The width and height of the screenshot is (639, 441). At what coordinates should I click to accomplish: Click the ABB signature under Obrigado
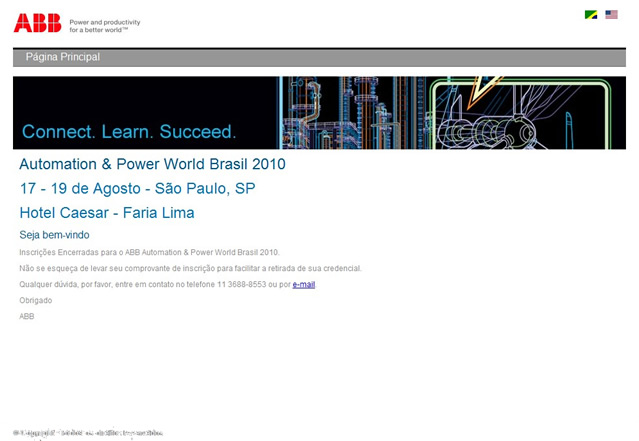pyautogui.click(x=26, y=316)
